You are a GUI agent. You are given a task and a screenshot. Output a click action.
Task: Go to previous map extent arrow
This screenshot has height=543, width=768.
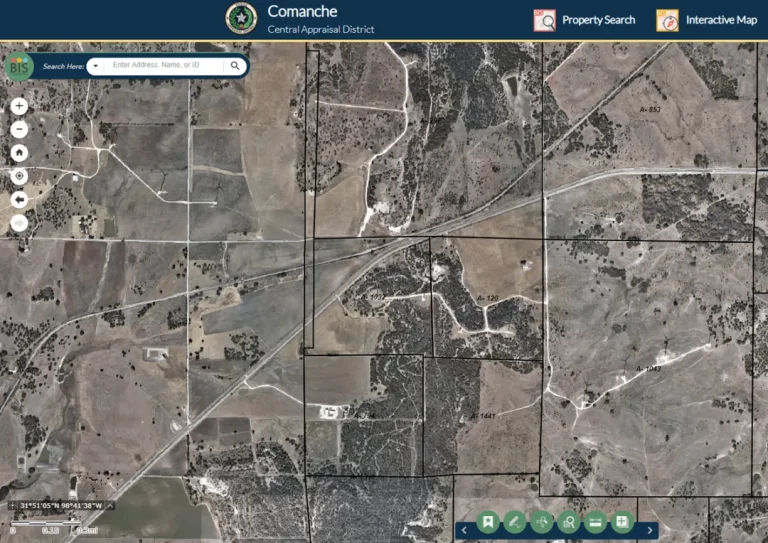(x=19, y=199)
